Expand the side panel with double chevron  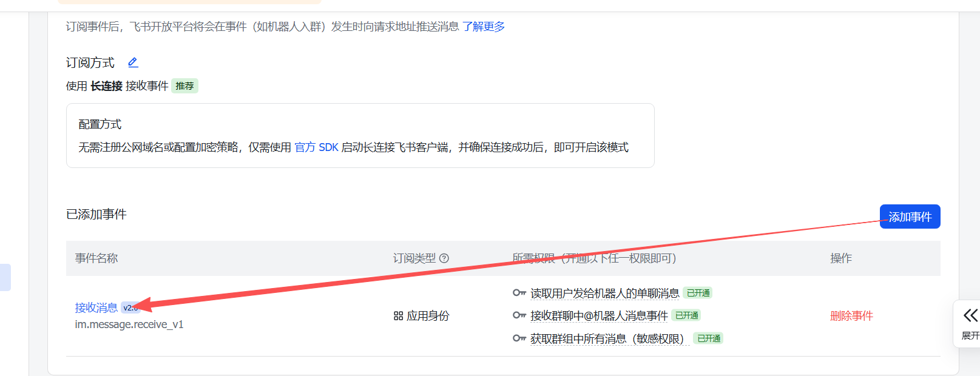[x=970, y=315]
